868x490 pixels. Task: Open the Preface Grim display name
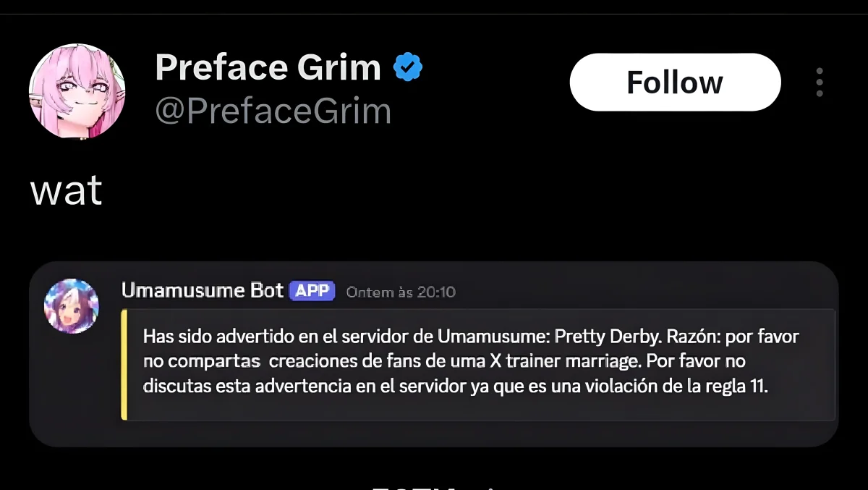coord(268,68)
